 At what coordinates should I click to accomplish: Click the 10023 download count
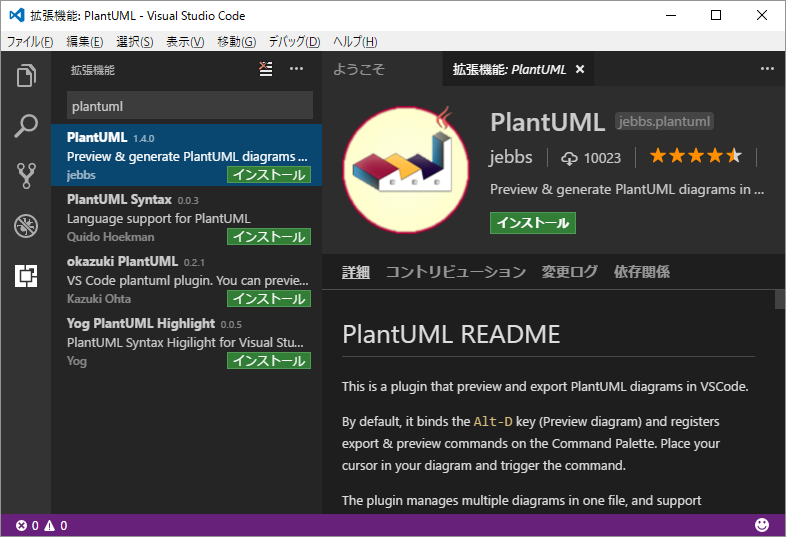602,158
